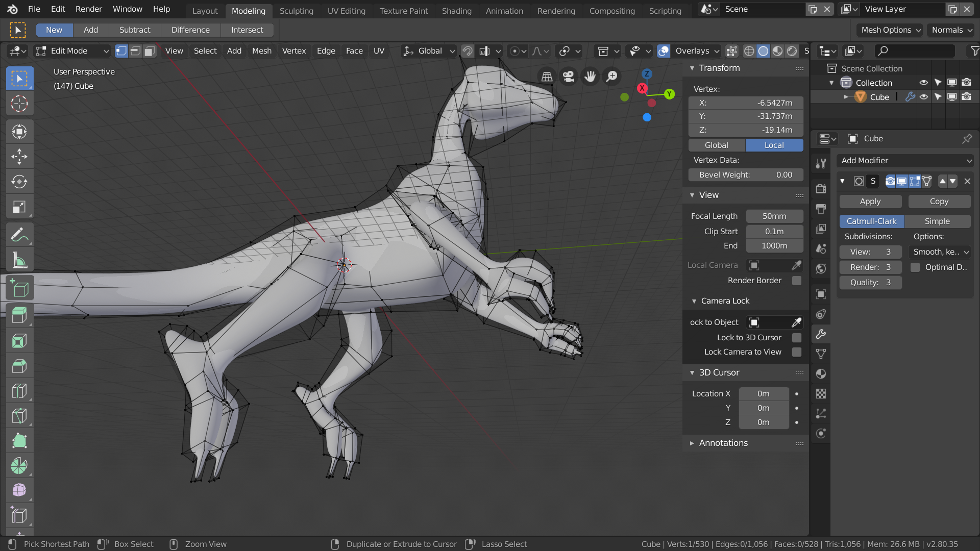Select the Rotate tool
The height and width of the screenshot is (551, 980).
coord(19,182)
